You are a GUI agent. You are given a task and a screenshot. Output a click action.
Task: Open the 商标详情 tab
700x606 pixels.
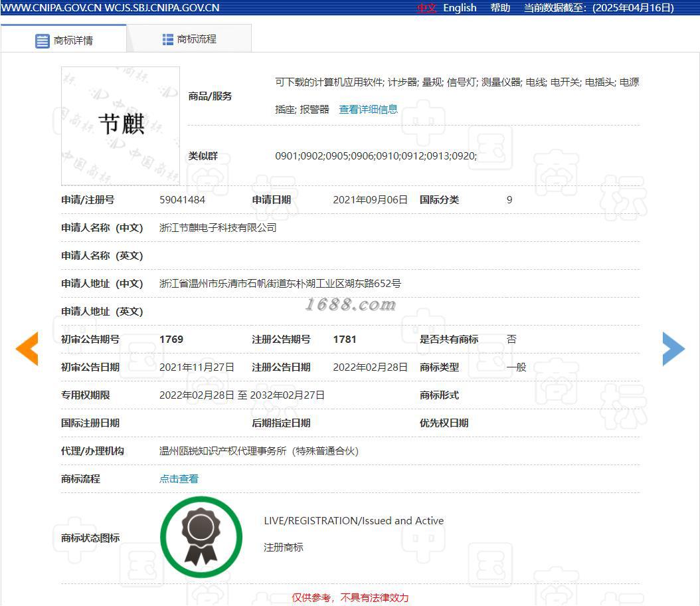point(63,39)
